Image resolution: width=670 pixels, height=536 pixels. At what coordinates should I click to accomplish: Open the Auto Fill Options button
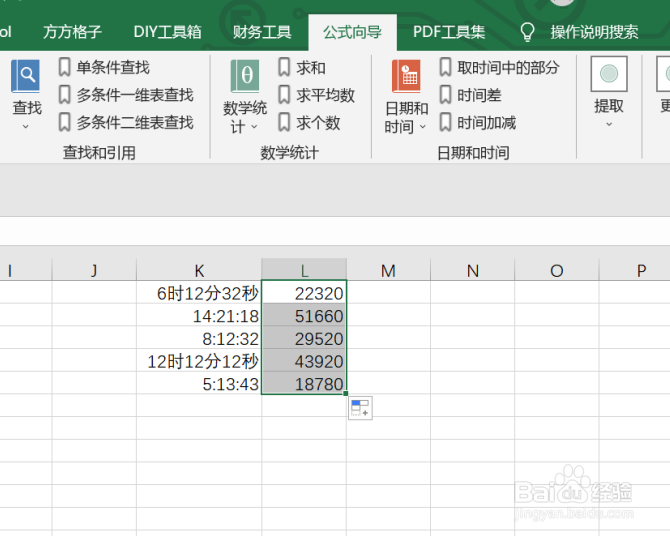[x=360, y=408]
